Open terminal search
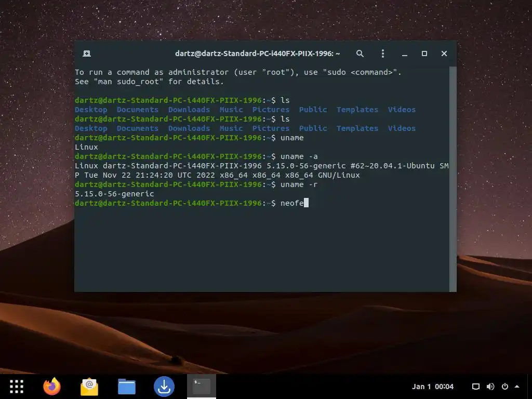Viewport: 532px width, 399px height. [x=360, y=54]
